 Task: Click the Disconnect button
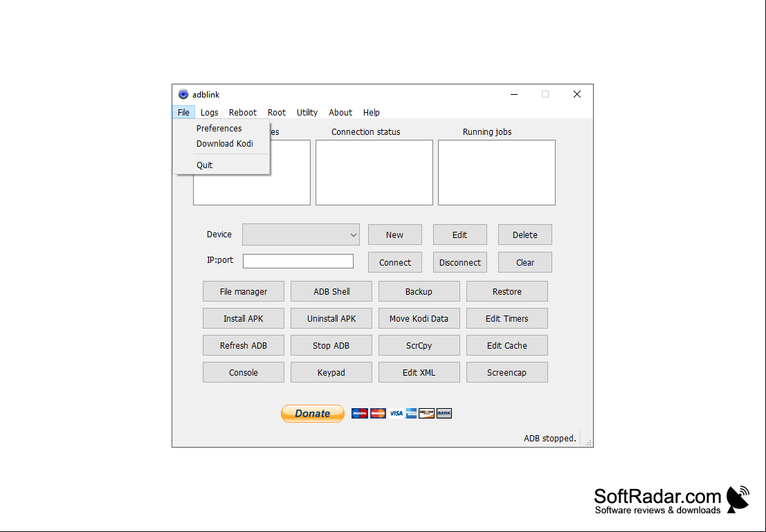coord(459,262)
